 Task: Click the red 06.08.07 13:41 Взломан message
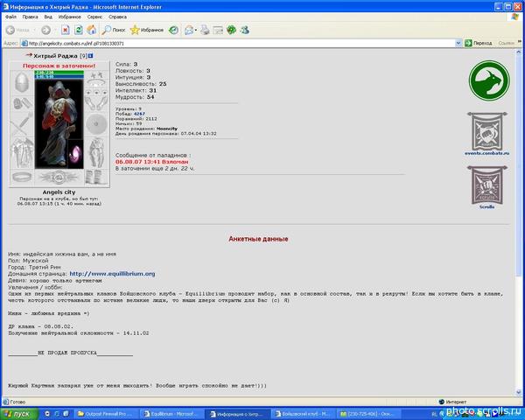(152, 162)
